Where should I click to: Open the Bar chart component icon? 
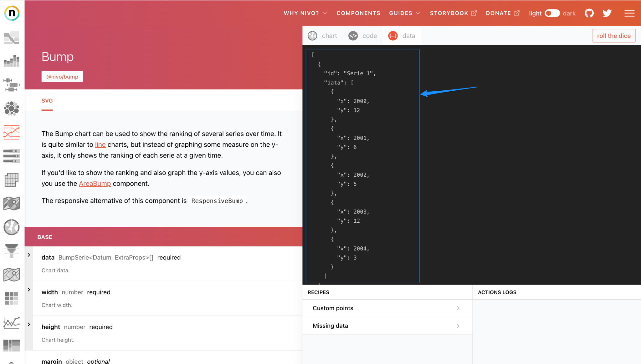(12, 61)
